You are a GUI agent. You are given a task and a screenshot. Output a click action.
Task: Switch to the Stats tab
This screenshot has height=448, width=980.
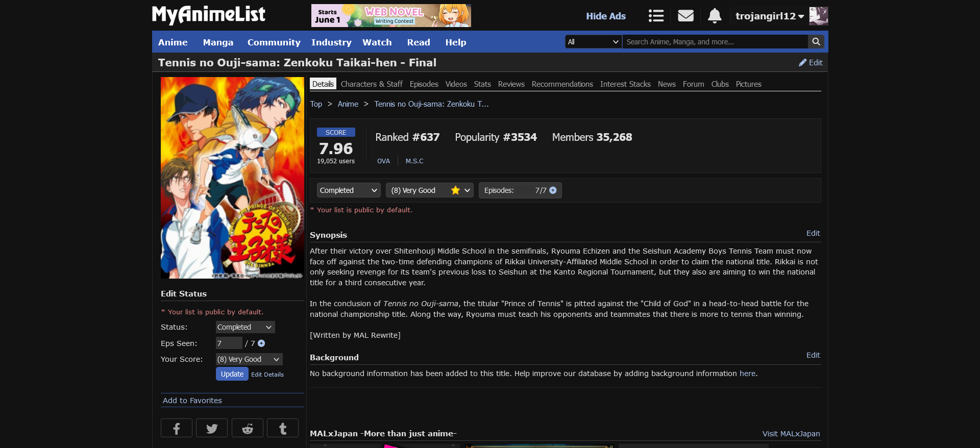[482, 84]
